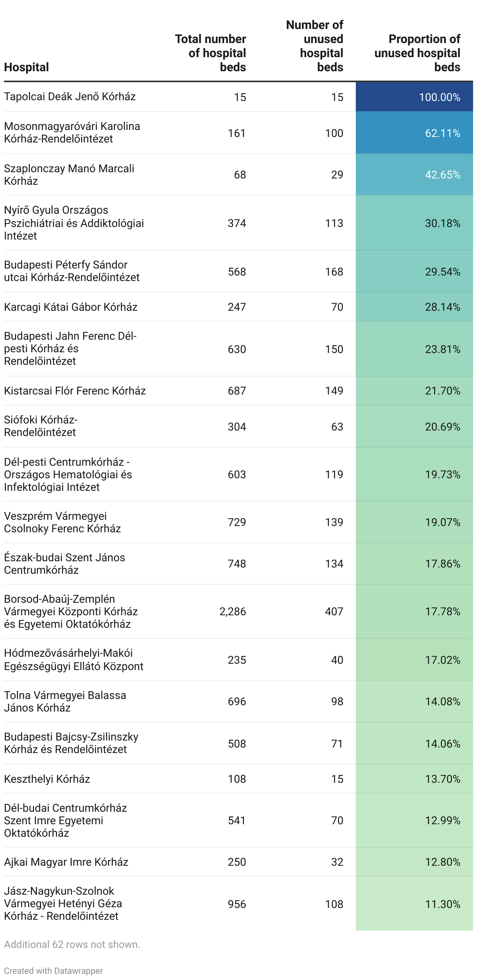Click the Siófoki Kórház-Rendelőintézet name
Screen dimensions: 477x980
tap(41, 426)
